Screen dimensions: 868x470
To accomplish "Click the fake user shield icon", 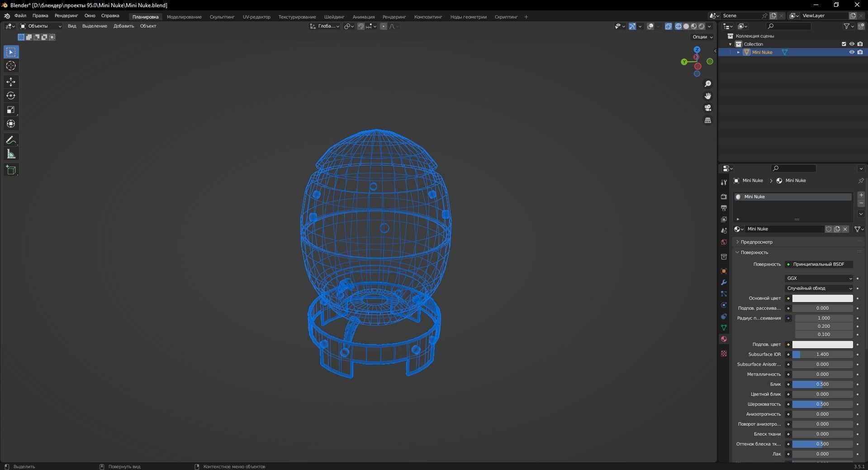I will click(x=829, y=229).
